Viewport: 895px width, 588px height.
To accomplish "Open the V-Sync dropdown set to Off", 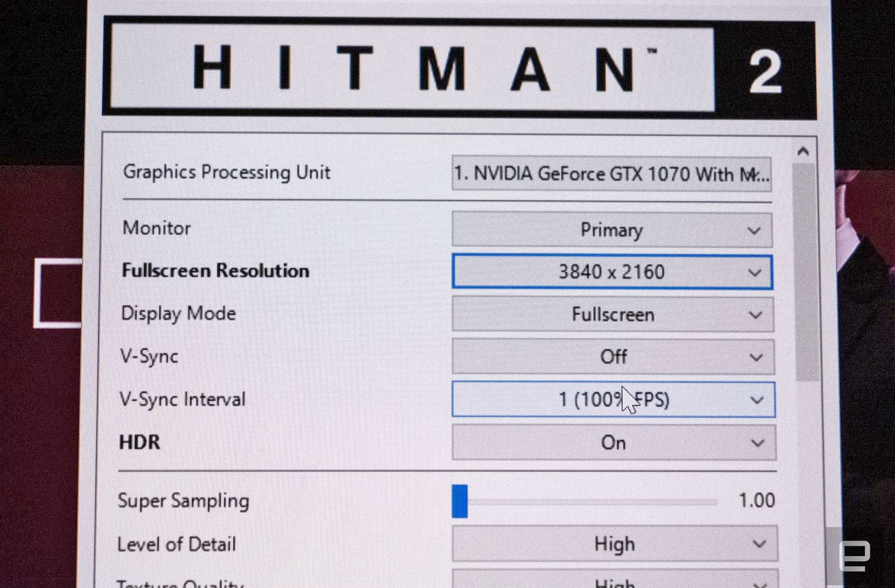I will 613,357.
